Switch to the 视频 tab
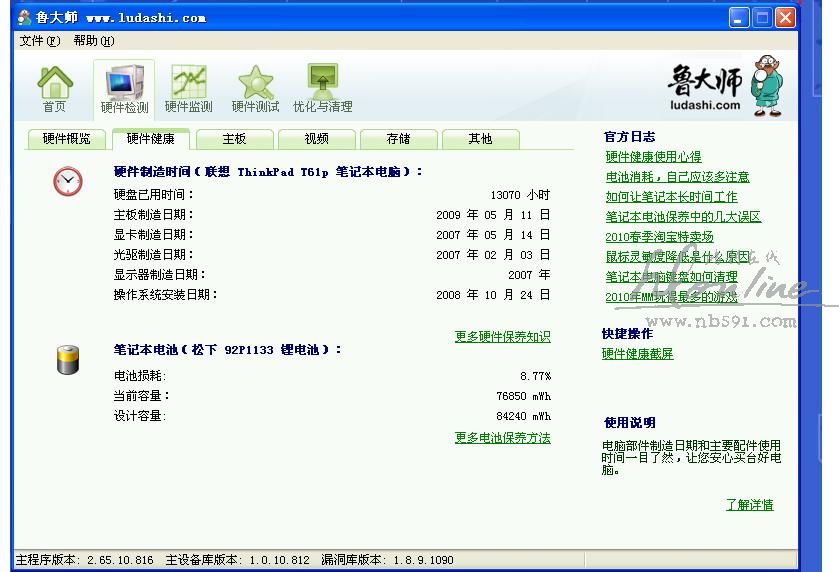Image resolution: width=840 pixels, height=572 pixels. point(316,139)
